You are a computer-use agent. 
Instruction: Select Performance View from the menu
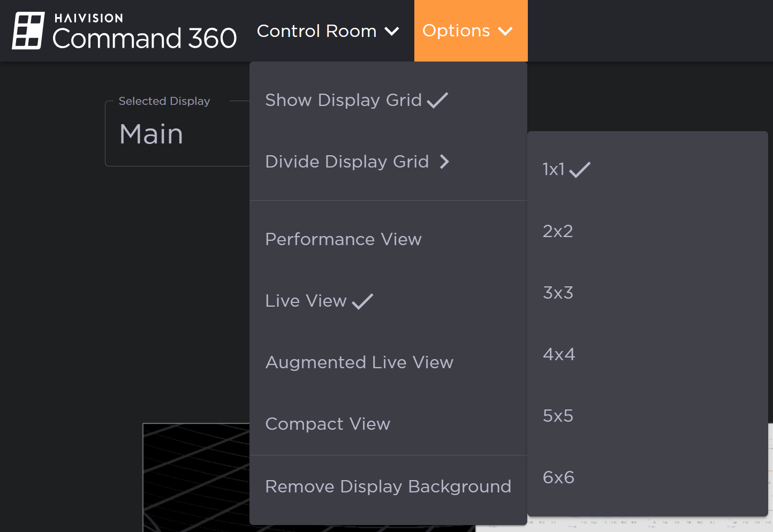(x=343, y=239)
